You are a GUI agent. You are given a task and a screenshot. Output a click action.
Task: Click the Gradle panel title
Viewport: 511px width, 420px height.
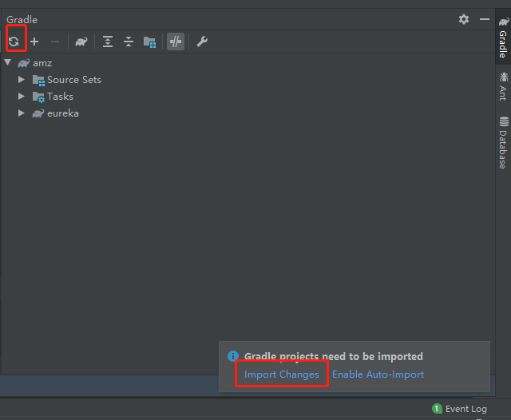click(22, 19)
